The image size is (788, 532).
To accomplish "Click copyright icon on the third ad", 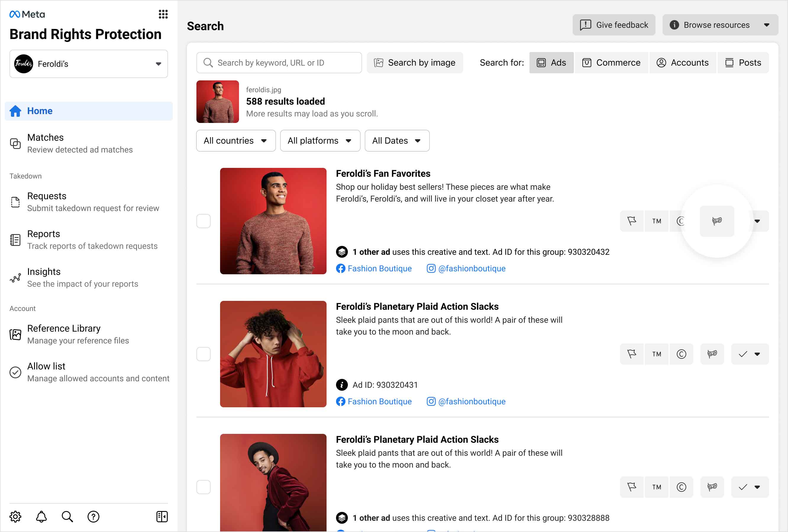I will (681, 487).
